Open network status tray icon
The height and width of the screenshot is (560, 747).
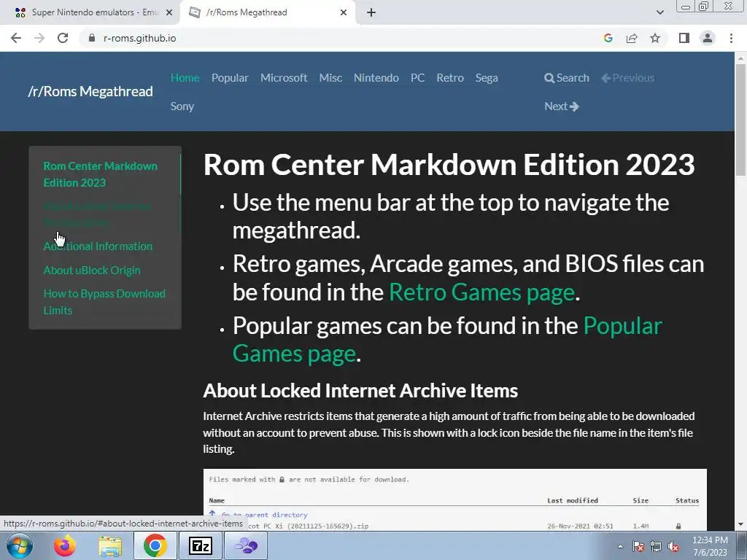(x=656, y=546)
